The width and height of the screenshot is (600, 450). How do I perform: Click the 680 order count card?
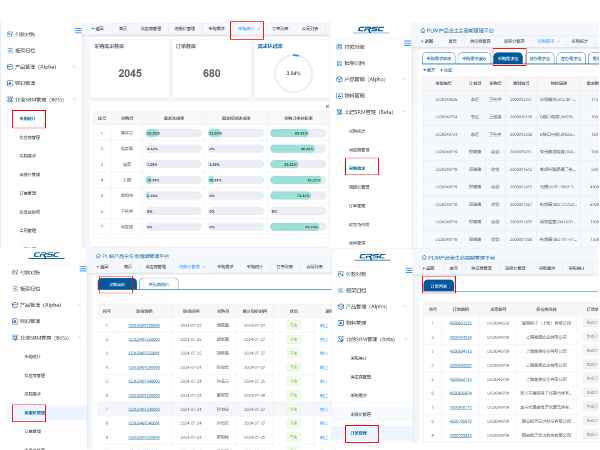(x=212, y=68)
